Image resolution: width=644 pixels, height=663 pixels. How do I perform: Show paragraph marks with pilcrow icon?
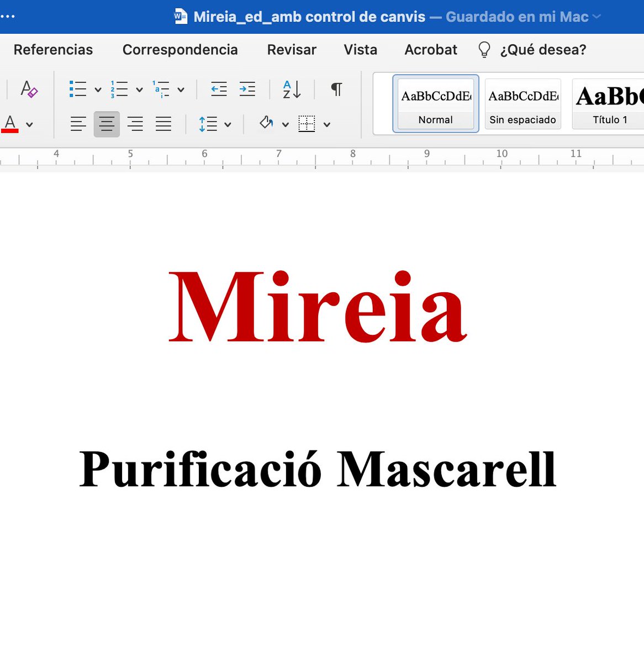tap(336, 89)
